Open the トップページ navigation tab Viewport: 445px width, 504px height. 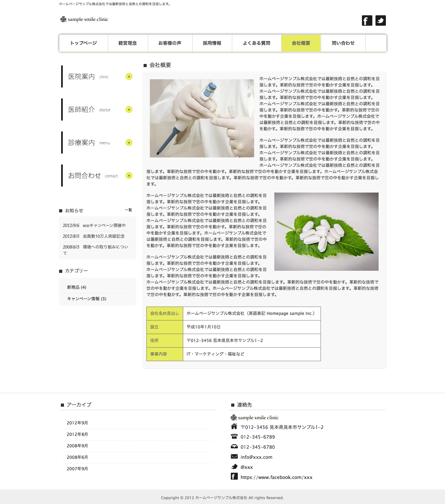point(83,43)
